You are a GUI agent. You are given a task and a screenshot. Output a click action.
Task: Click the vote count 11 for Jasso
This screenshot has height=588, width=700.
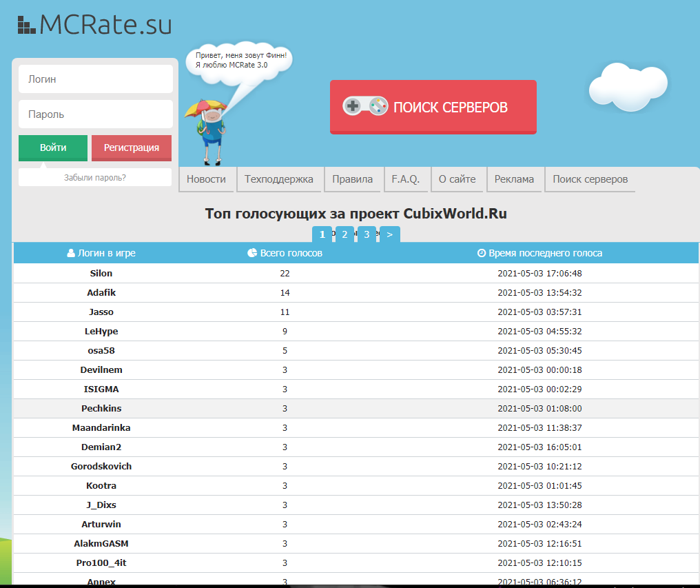point(285,312)
